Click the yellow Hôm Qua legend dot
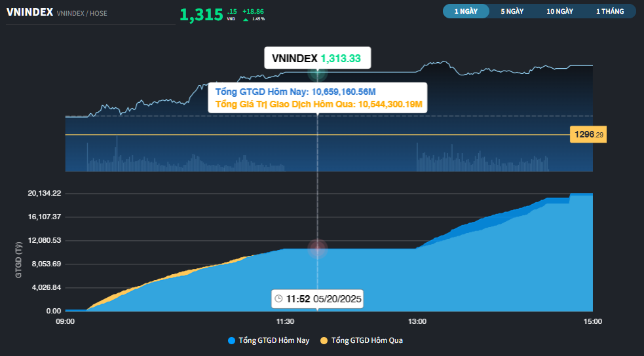The image size is (644, 356). pos(324,340)
